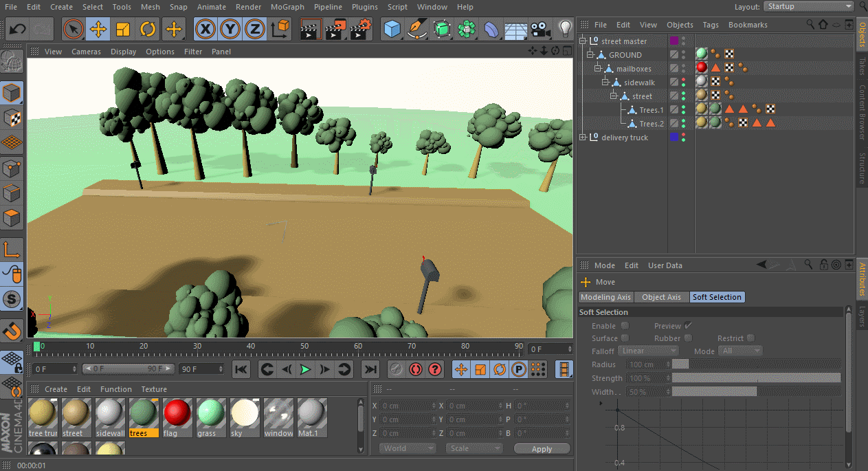Image resolution: width=868 pixels, height=471 pixels.
Task: Check the Rubber checkbox
Action: [688, 338]
